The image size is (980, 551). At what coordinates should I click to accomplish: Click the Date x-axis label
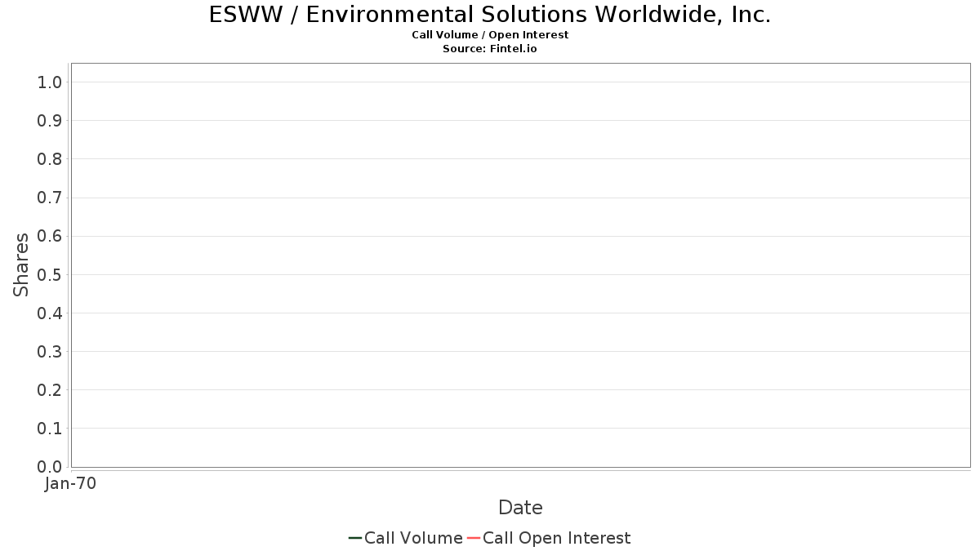pos(520,508)
